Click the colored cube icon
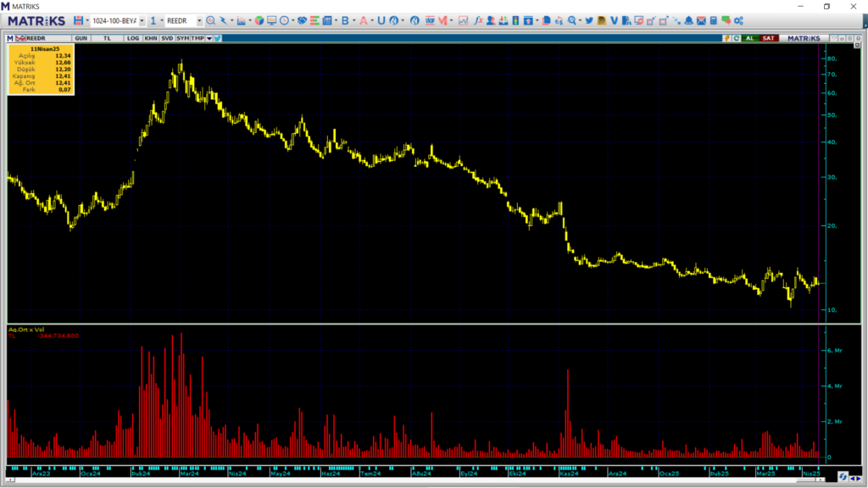Image resolution: width=868 pixels, height=488 pixels. [259, 20]
